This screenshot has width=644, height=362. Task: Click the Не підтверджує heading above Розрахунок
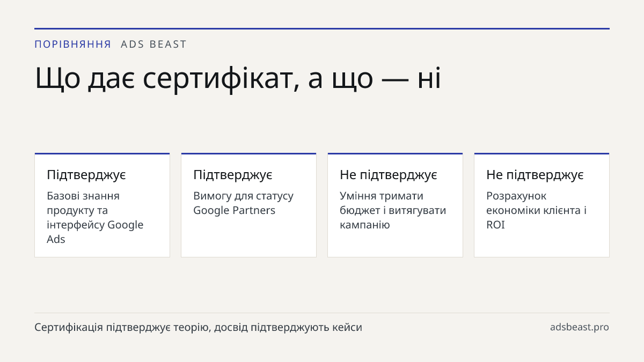[535, 175]
